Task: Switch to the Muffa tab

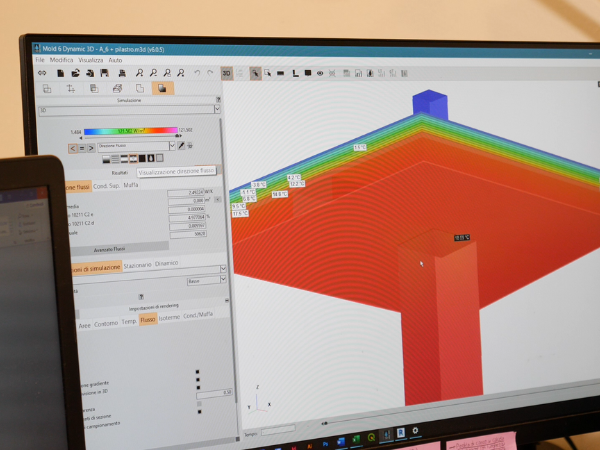Action: click(x=130, y=185)
